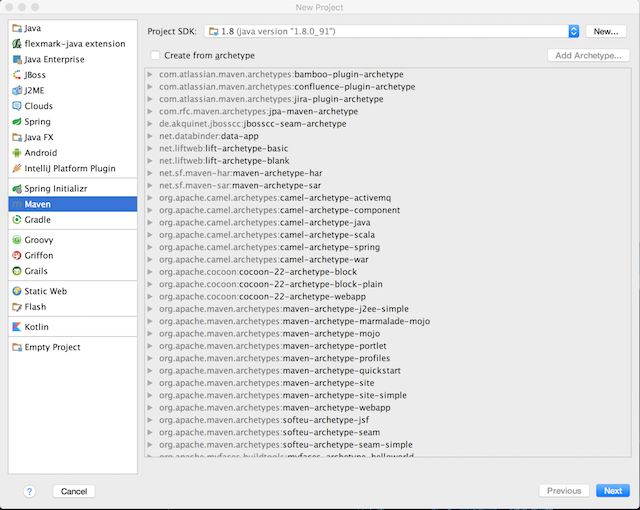
Task: Expand the bamboo-plugin-archetype row
Action: [x=150, y=74]
